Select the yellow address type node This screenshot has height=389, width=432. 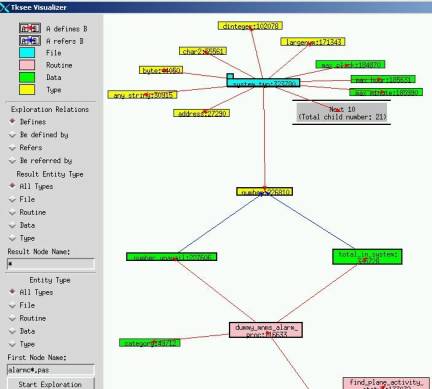click(x=201, y=113)
